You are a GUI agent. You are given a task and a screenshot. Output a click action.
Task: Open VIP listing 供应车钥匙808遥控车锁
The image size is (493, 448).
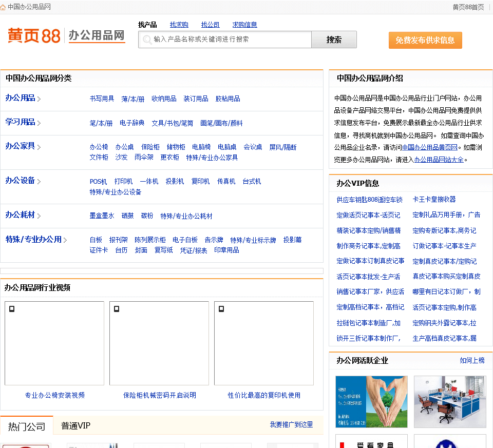click(369, 200)
